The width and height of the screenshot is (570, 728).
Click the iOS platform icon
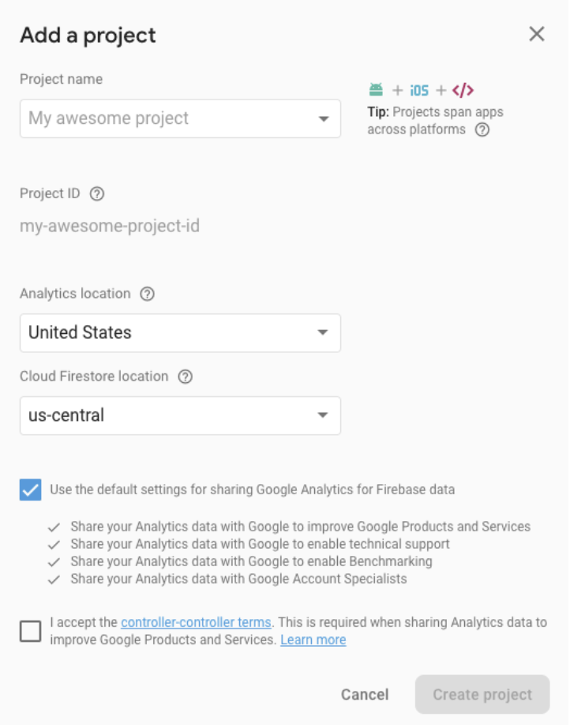coord(420,90)
